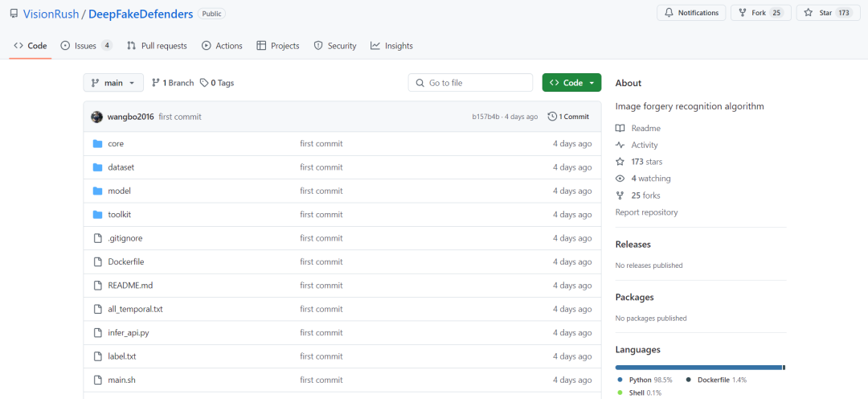Click the file icon for Dockerfile
The image size is (868, 399).
[98, 261]
